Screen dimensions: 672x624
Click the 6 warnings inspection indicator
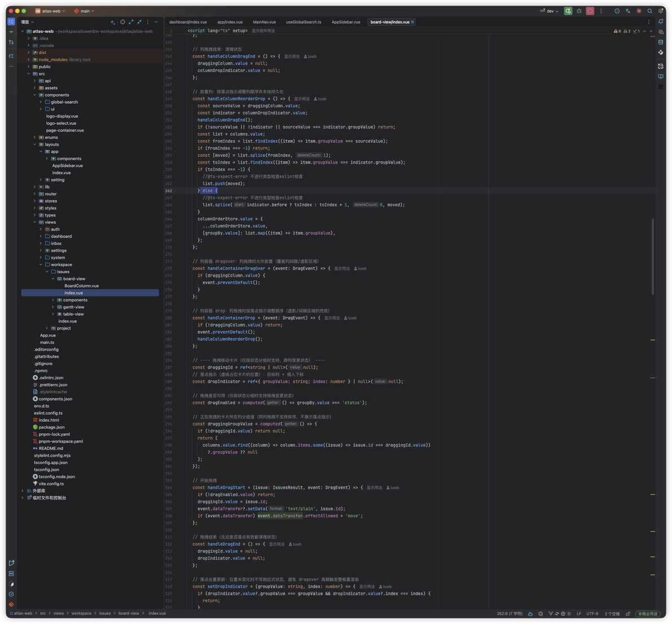point(617,31)
